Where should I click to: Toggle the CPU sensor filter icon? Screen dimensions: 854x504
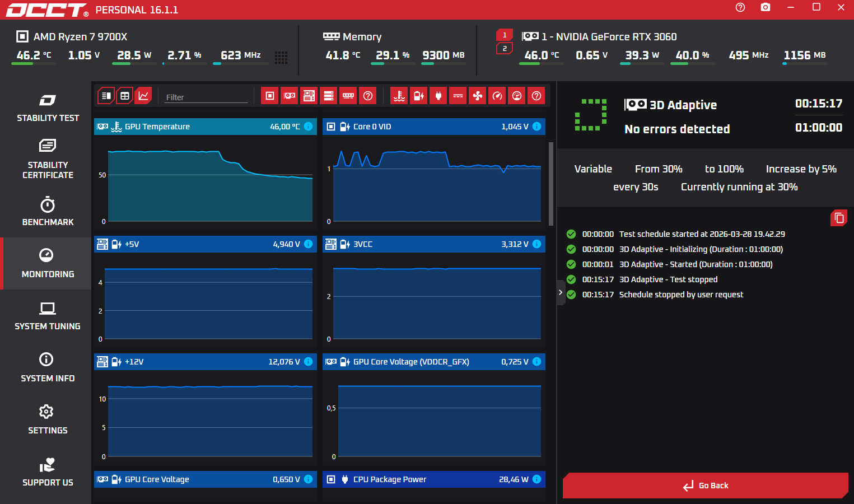[x=270, y=96]
